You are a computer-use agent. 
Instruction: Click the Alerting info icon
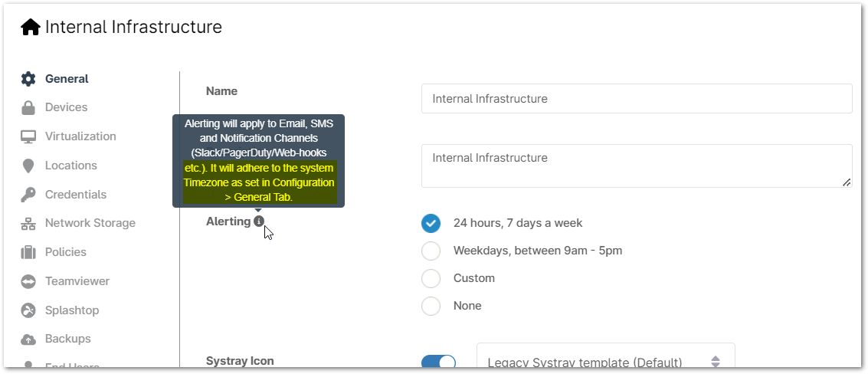(x=259, y=221)
